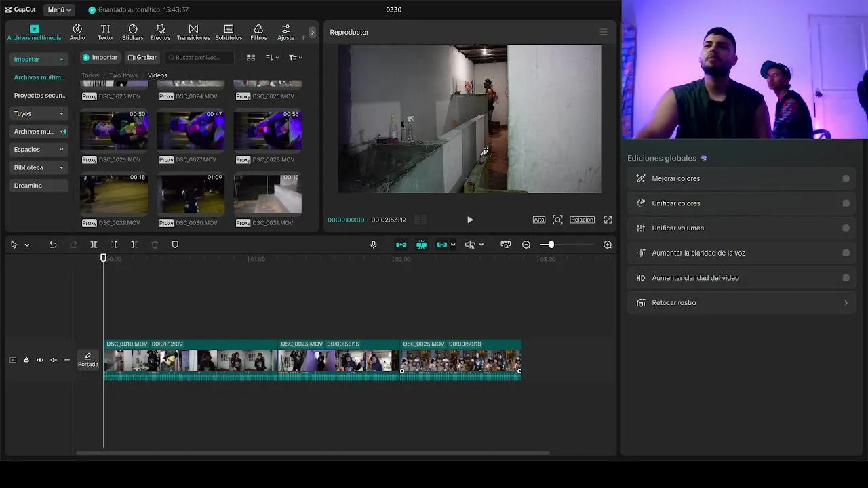
Task: Click the timeline zoom-in magnifier
Action: click(608, 245)
